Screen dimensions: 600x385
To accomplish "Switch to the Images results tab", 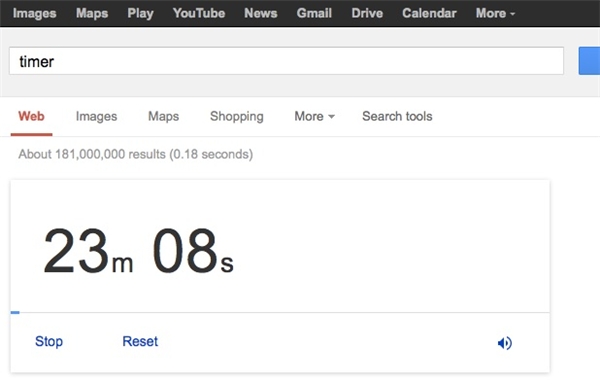I will pyautogui.click(x=96, y=116).
